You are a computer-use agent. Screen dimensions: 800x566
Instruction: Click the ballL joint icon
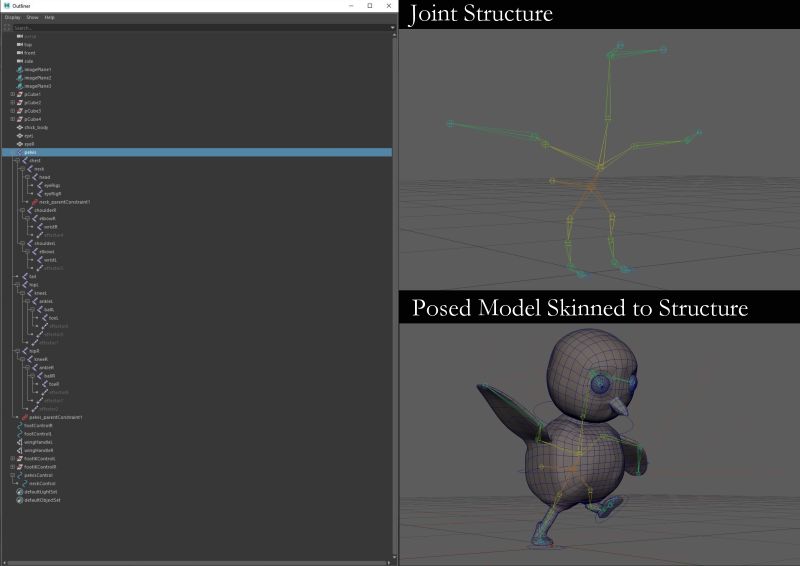coord(40,309)
